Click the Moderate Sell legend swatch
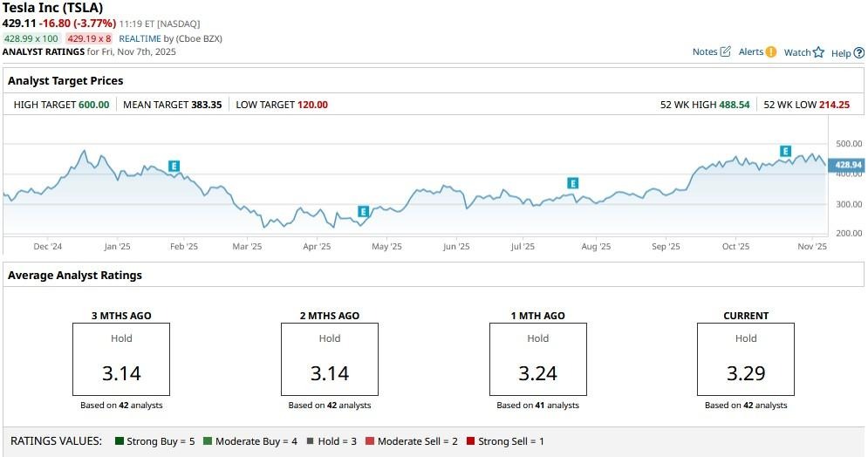 [370, 441]
